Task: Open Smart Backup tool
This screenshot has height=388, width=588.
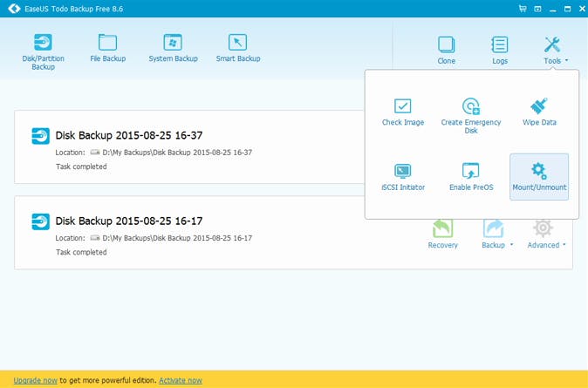Action: (x=238, y=48)
